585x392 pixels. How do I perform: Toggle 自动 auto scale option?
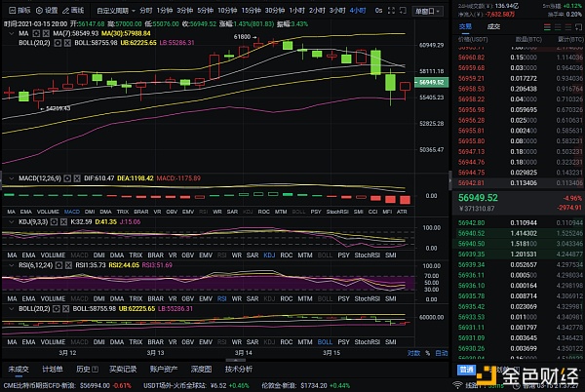(442, 353)
